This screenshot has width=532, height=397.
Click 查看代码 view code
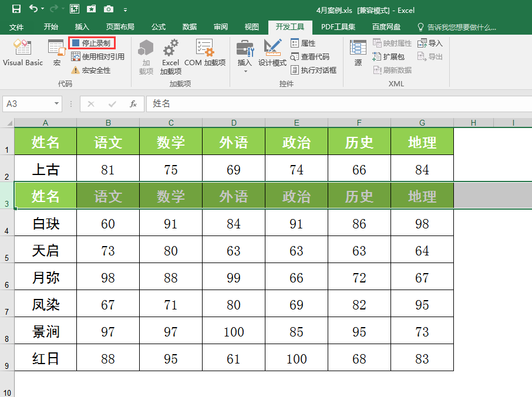[310, 56]
